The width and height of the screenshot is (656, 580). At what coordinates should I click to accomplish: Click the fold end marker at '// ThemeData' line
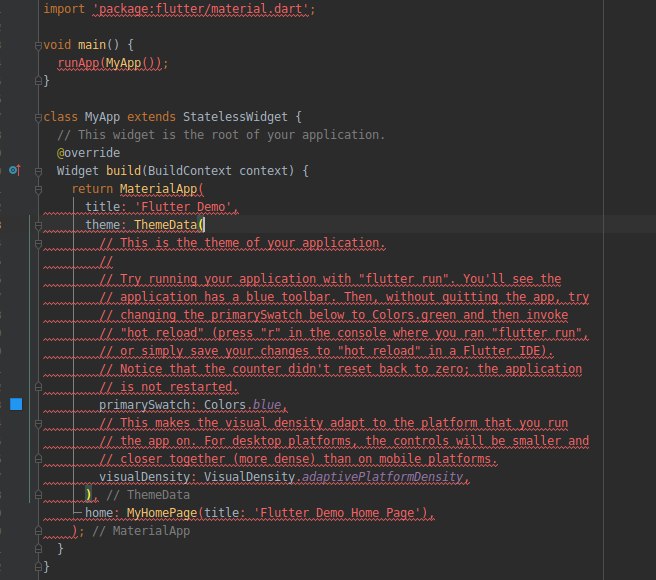click(38, 495)
